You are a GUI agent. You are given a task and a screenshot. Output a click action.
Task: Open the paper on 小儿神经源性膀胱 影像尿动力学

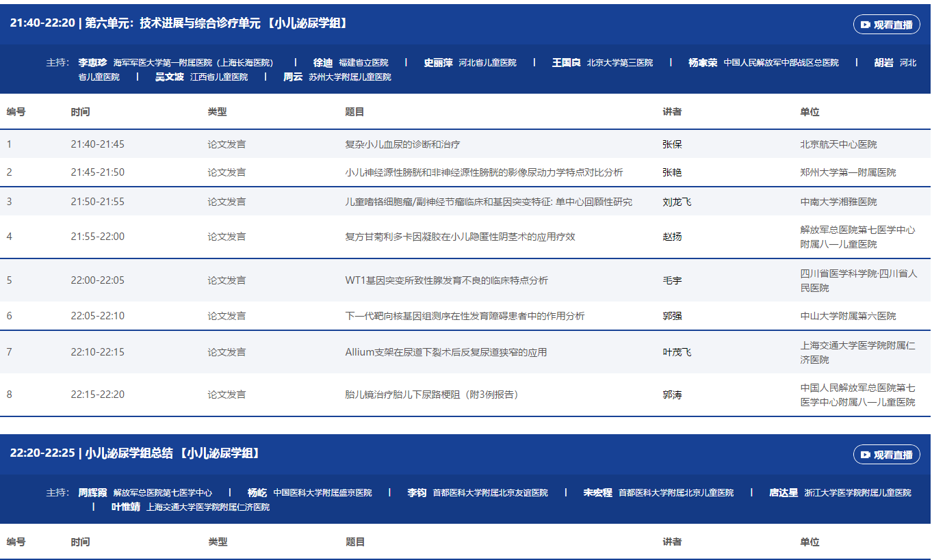(x=484, y=172)
